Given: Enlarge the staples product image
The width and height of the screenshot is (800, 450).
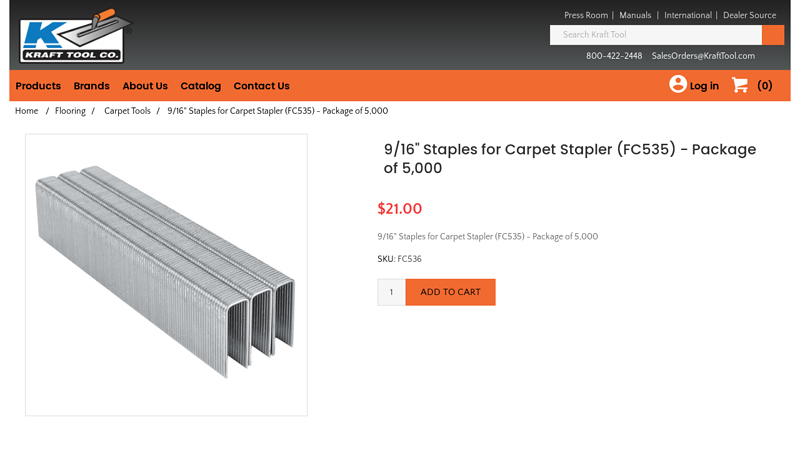Looking at the screenshot, I should tap(166, 274).
